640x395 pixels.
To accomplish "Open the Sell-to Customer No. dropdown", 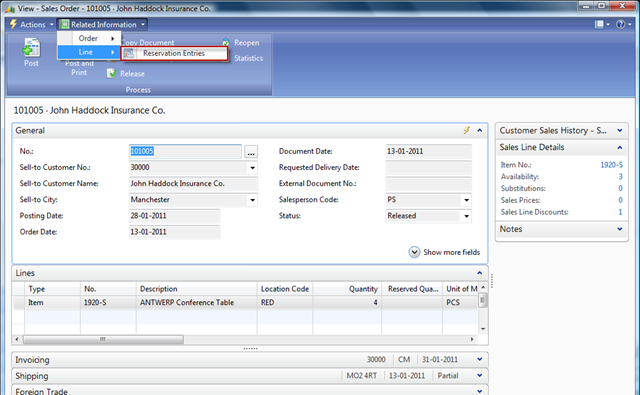I will 253,167.
